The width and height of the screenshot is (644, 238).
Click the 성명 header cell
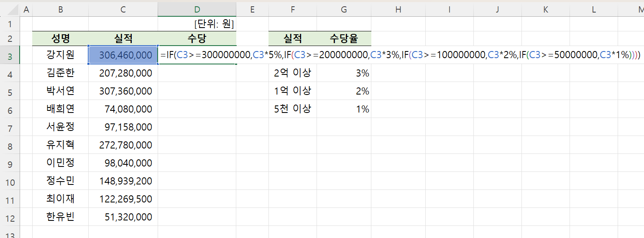[x=61, y=38]
